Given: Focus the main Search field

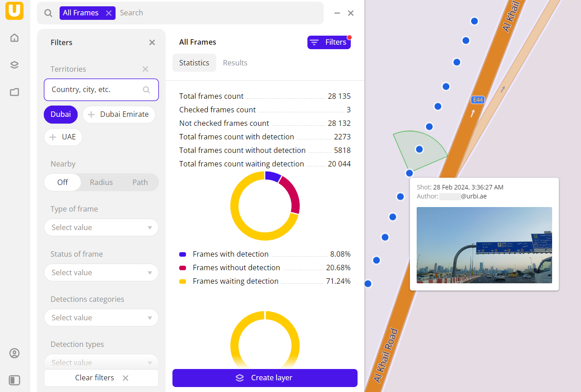Looking at the screenshot, I should tap(219, 13).
